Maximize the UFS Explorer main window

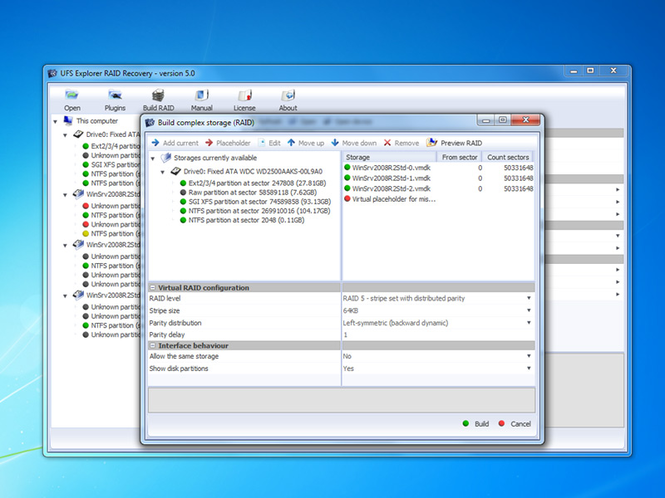tap(590, 71)
